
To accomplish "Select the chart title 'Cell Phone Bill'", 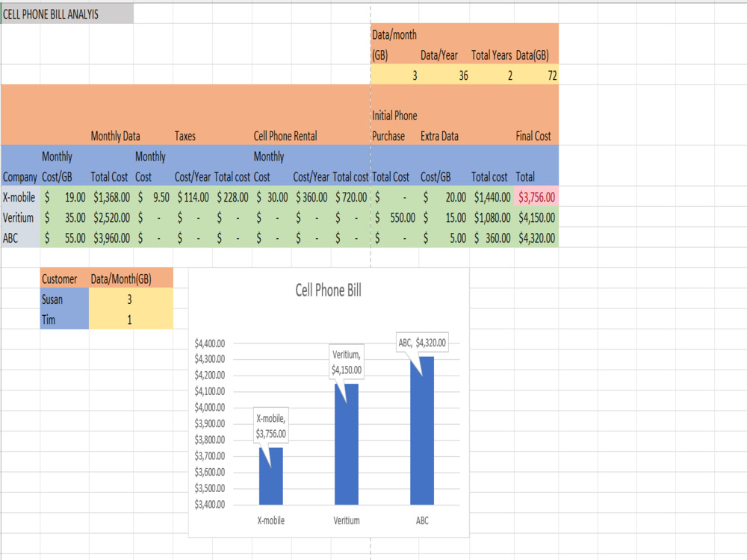I will tap(328, 290).
